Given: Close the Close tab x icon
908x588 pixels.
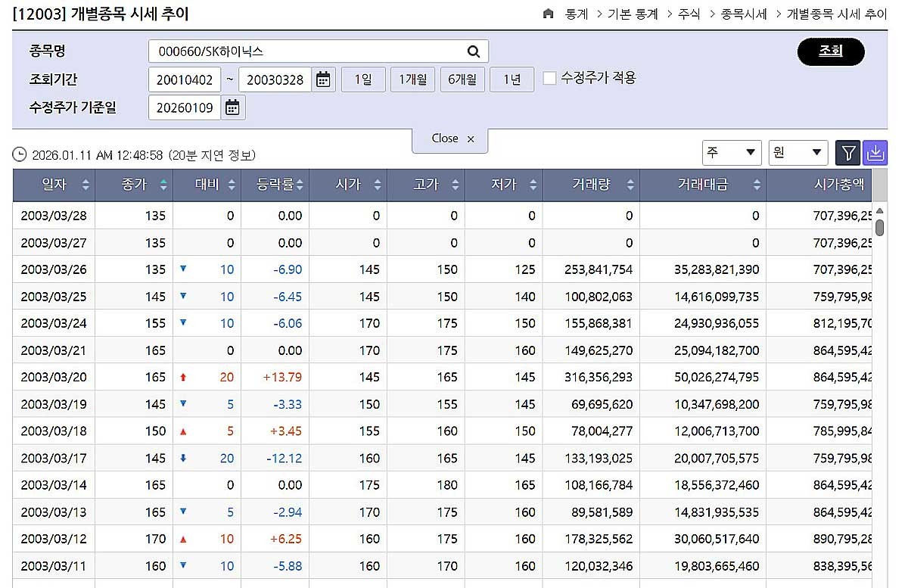Looking at the screenshot, I should pos(471,139).
